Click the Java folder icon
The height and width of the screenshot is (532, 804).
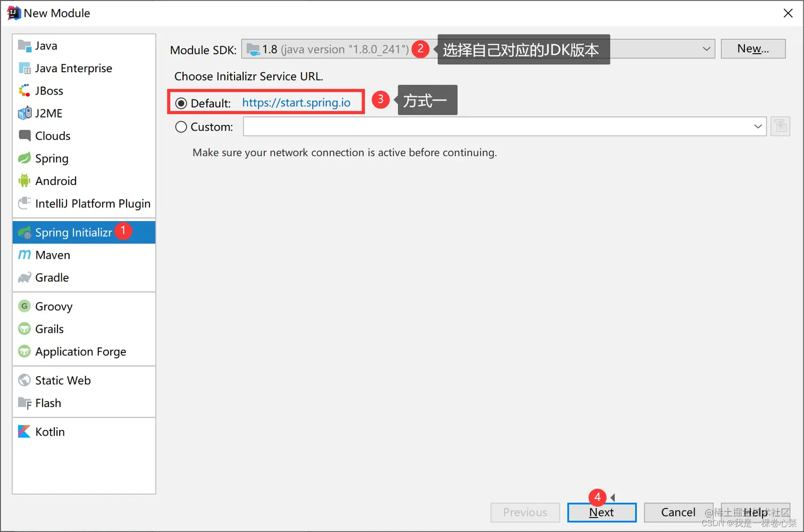pos(24,46)
